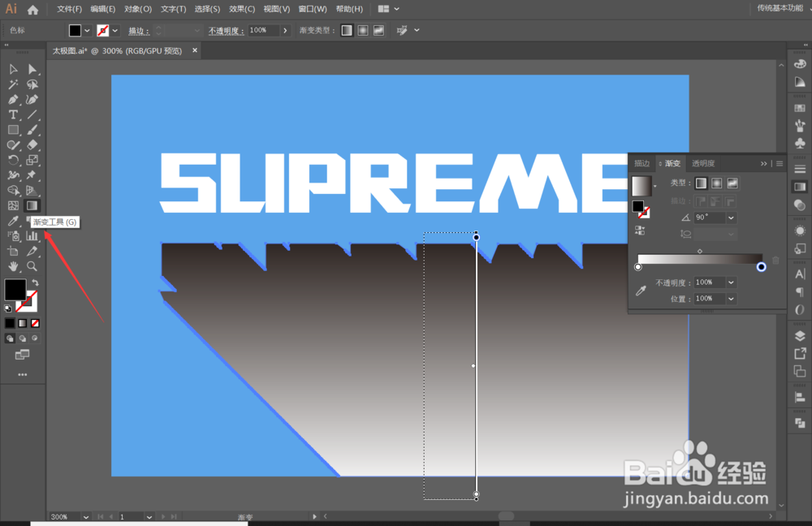Select the Symbol Sprayer tool
Image resolution: width=812 pixels, height=526 pixels.
(x=13, y=236)
